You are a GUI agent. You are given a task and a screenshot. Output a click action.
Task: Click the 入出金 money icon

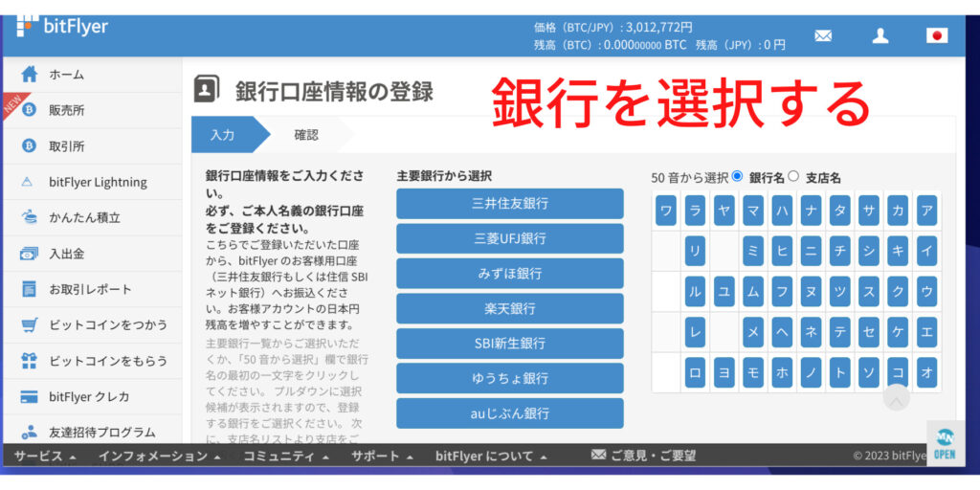[x=29, y=254]
